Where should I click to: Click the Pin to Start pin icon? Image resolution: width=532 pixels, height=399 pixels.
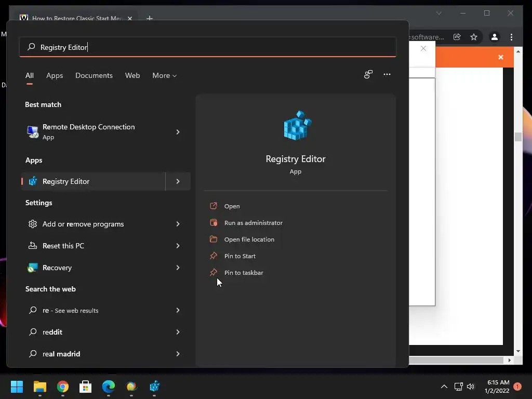[214, 256]
